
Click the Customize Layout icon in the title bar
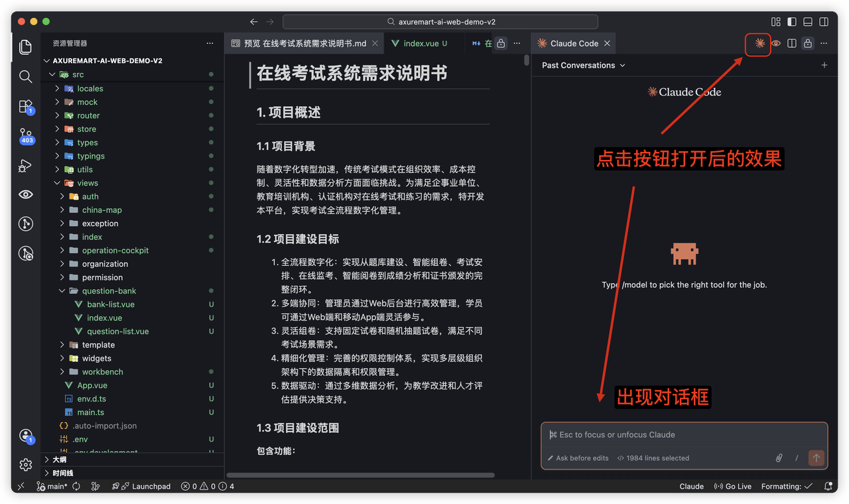click(776, 22)
